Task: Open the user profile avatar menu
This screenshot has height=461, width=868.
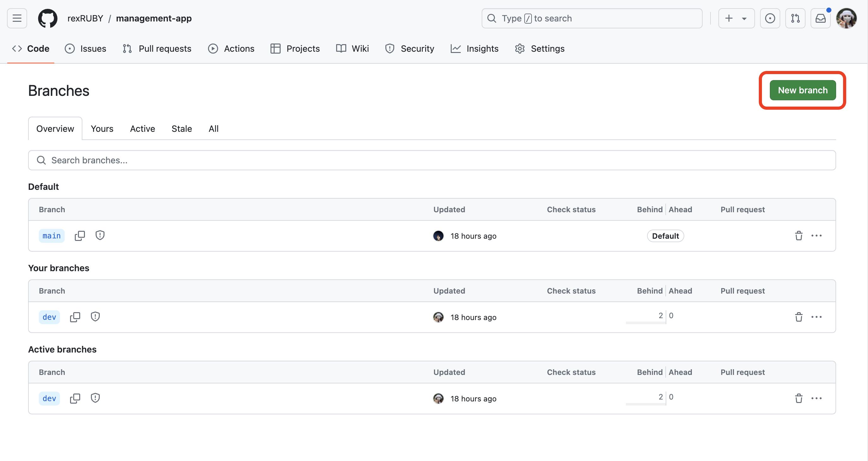Action: (846, 18)
